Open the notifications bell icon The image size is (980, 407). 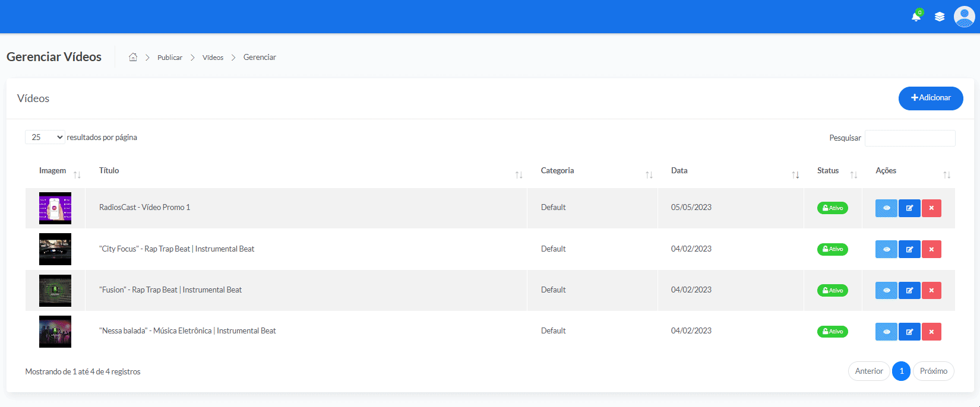tap(916, 17)
